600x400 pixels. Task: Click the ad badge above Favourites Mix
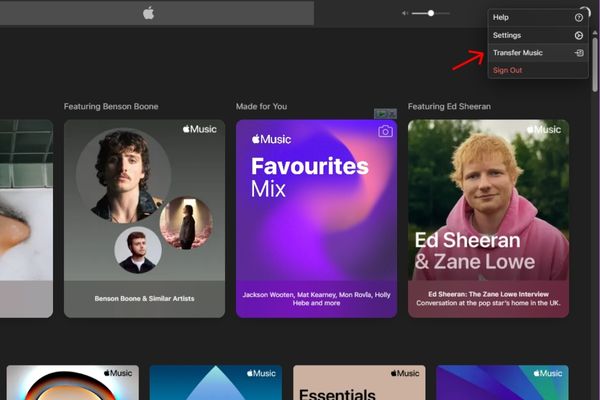click(x=385, y=114)
